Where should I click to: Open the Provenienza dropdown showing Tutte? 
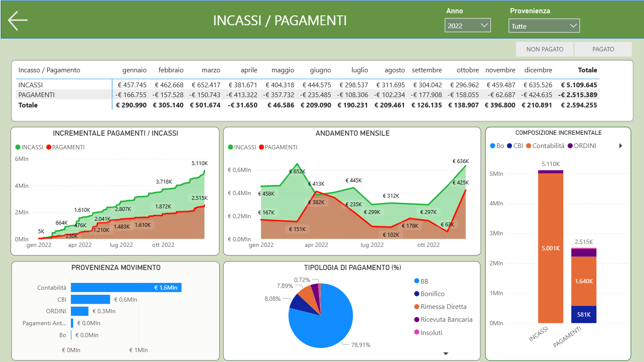[x=544, y=26]
